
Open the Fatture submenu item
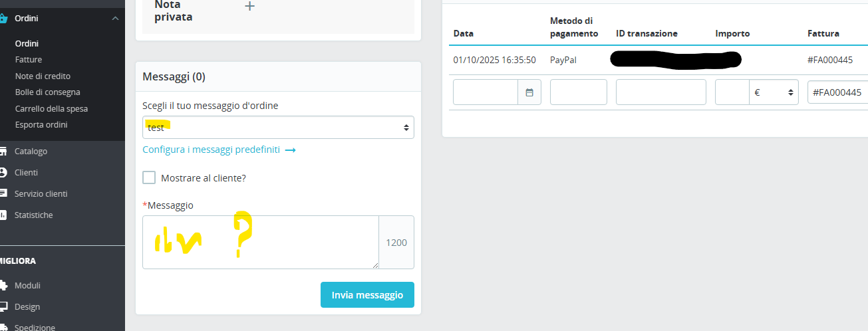29,60
